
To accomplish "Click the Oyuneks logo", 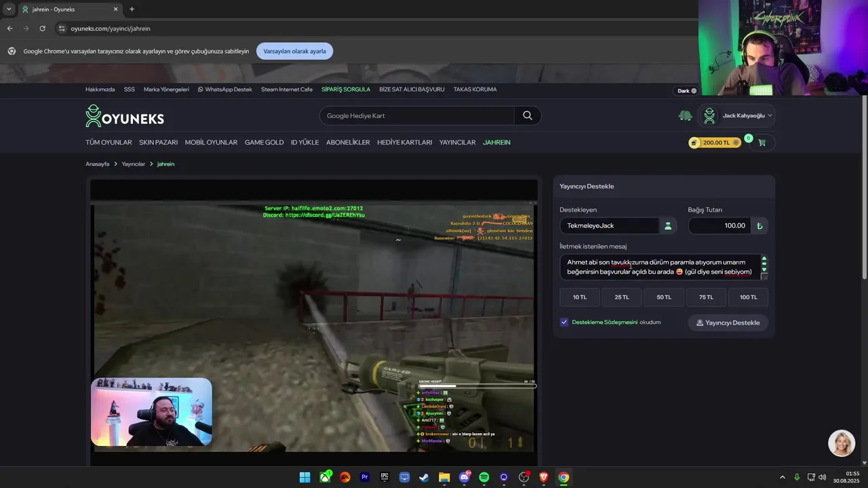I will (125, 116).
